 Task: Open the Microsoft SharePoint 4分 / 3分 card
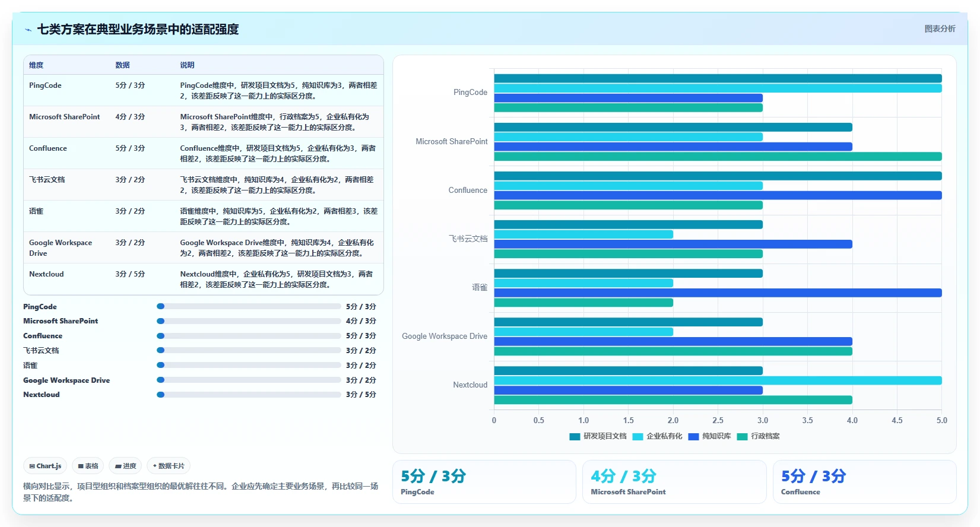click(674, 482)
